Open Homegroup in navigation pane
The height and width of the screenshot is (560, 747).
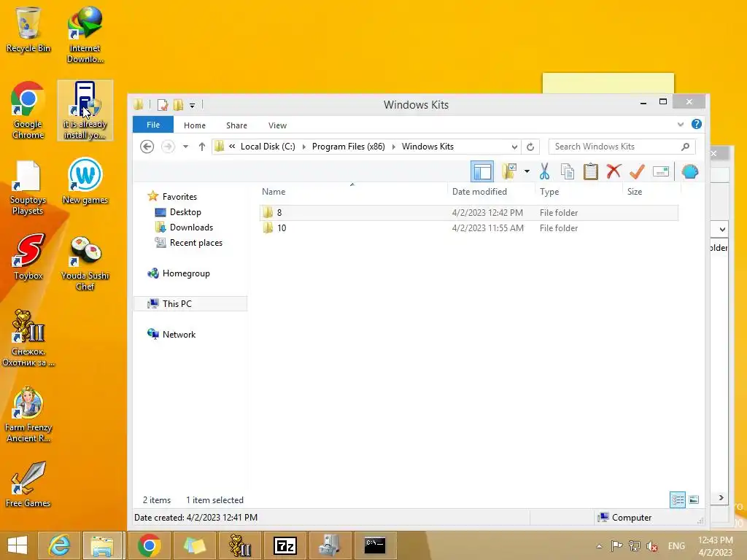pyautogui.click(x=186, y=273)
